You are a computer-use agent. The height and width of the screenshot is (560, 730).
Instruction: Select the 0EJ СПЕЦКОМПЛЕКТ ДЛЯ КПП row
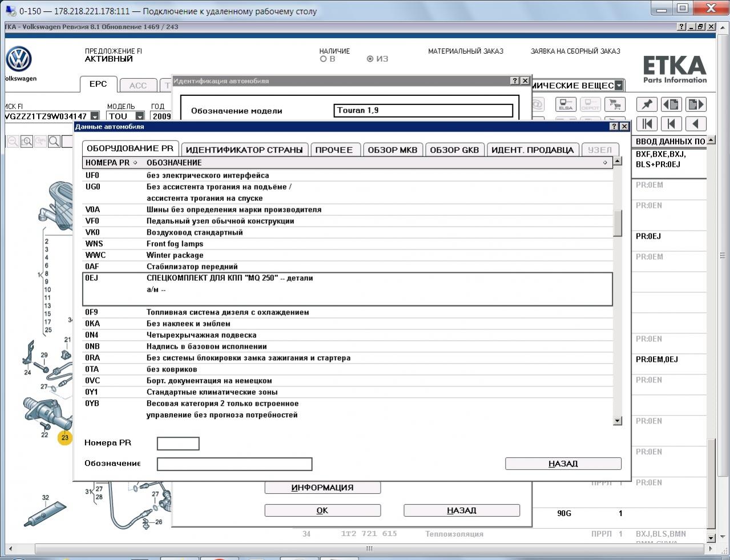(x=348, y=289)
